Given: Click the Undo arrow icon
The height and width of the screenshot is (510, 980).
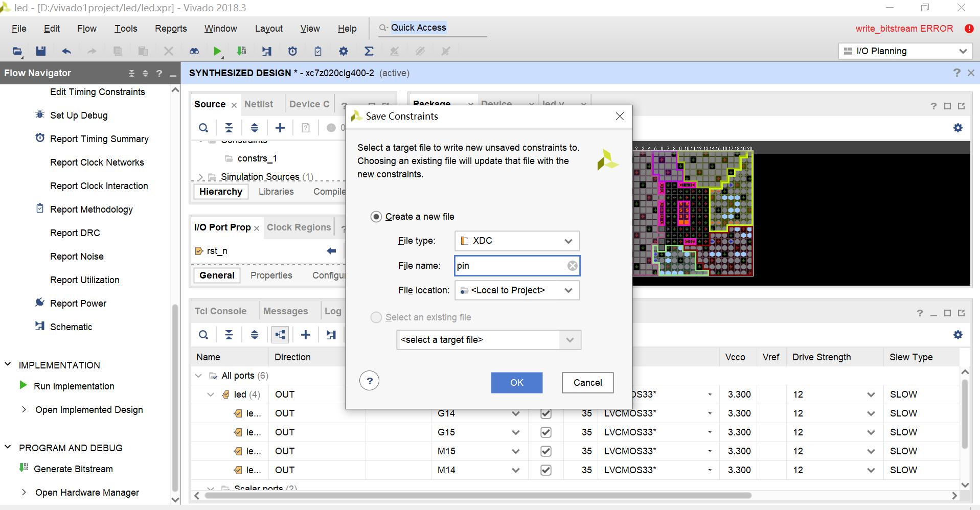Looking at the screenshot, I should (x=66, y=51).
